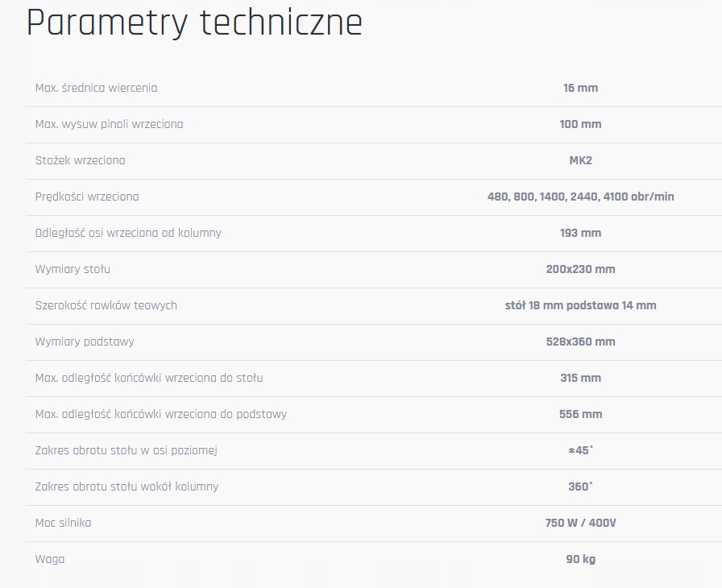The height and width of the screenshot is (588, 722).
Task: Click the 'Parametry techniczne' heading
Action: pos(194,23)
